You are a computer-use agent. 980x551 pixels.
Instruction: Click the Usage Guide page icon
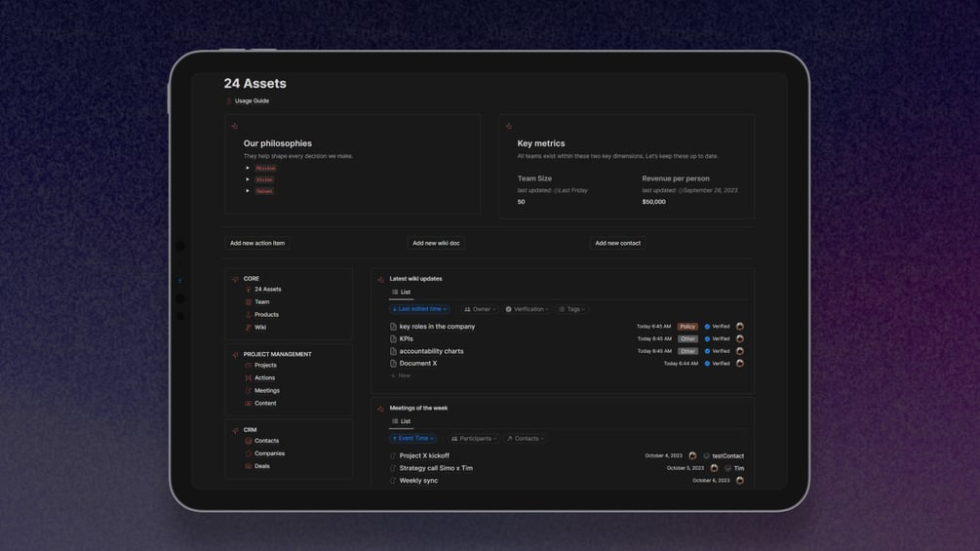pyautogui.click(x=229, y=100)
